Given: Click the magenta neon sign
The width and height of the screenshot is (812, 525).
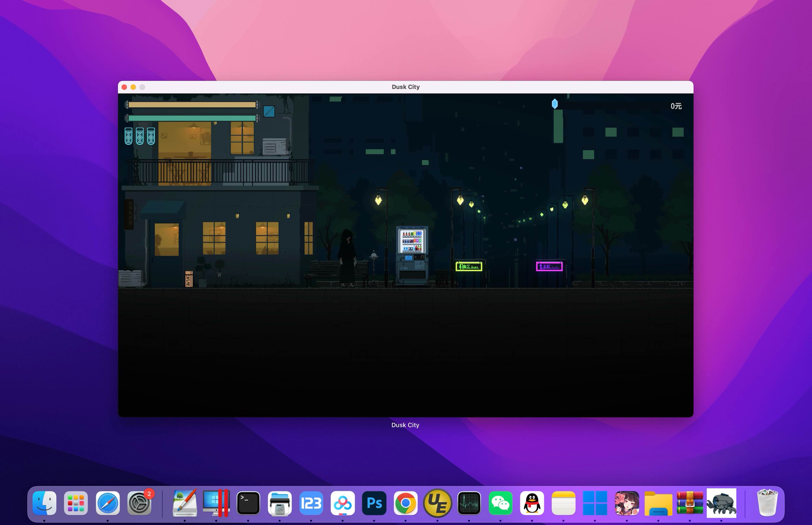Looking at the screenshot, I should (x=549, y=266).
